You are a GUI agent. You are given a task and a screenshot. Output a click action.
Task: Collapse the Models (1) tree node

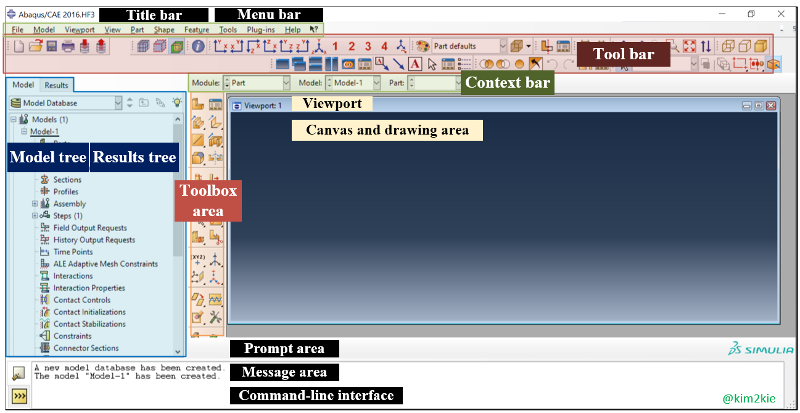[14, 119]
